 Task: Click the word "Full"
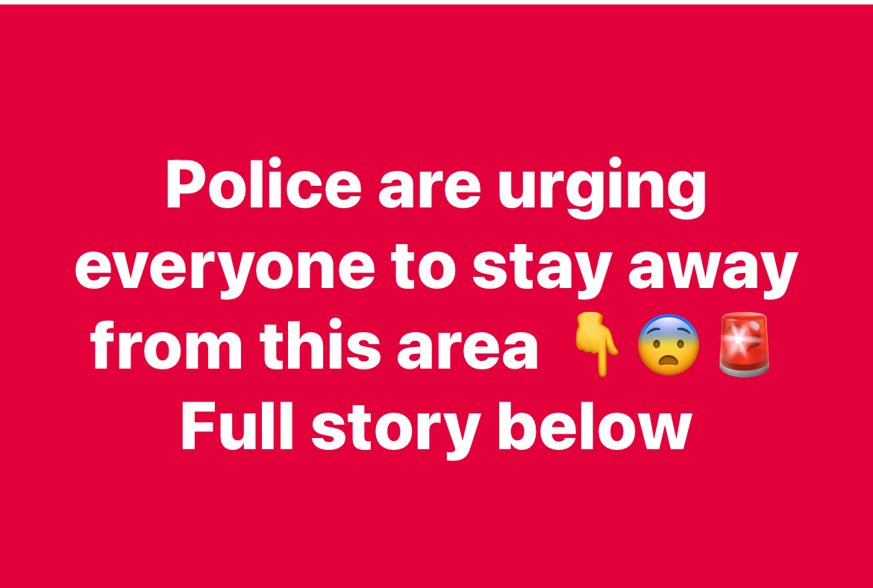[x=237, y=425]
